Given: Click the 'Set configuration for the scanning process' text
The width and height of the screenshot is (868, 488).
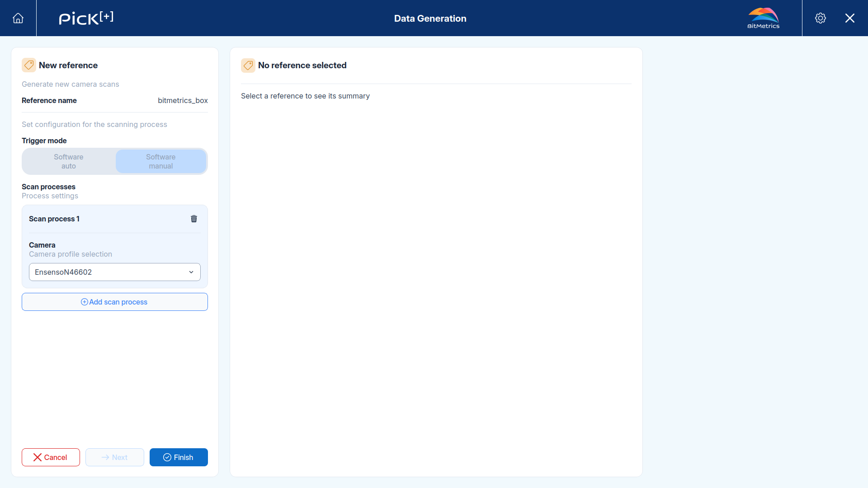Looking at the screenshot, I should pos(94,124).
